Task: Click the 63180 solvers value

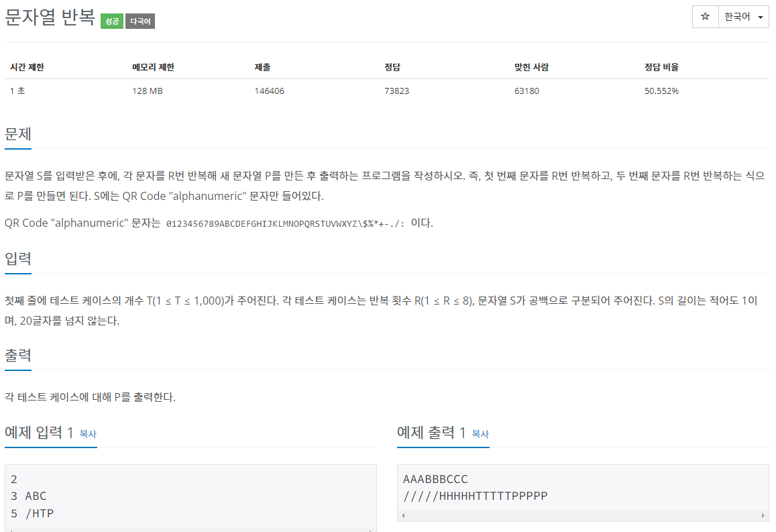Action: point(526,91)
